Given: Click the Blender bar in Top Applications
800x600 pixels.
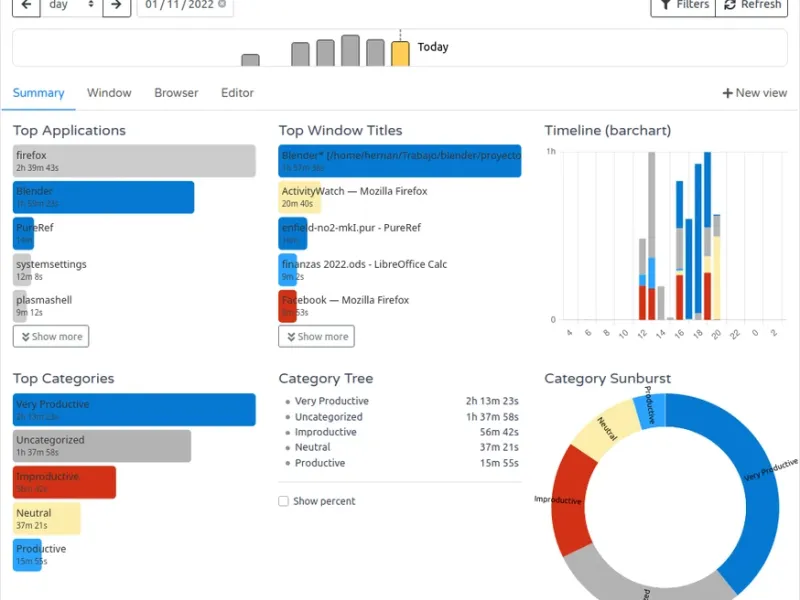Looking at the screenshot, I should (x=104, y=197).
